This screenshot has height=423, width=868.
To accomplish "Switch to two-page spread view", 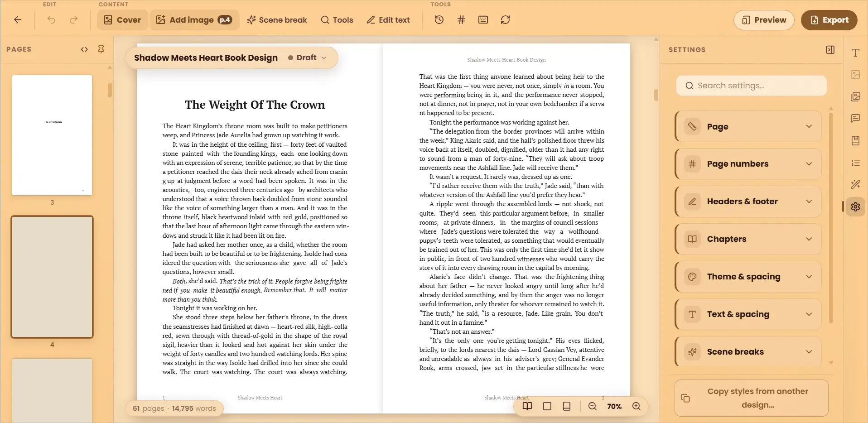I will [527, 406].
